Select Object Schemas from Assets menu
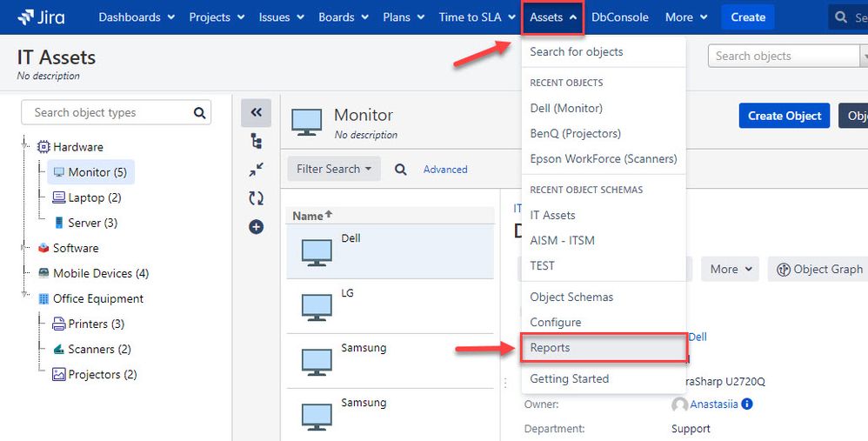Viewport: 868px width, 441px height. click(x=603, y=297)
